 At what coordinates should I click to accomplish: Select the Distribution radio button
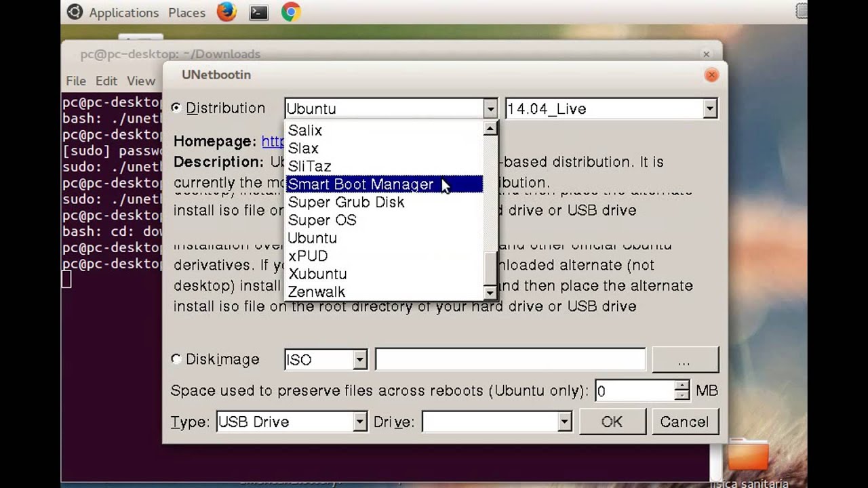[176, 108]
